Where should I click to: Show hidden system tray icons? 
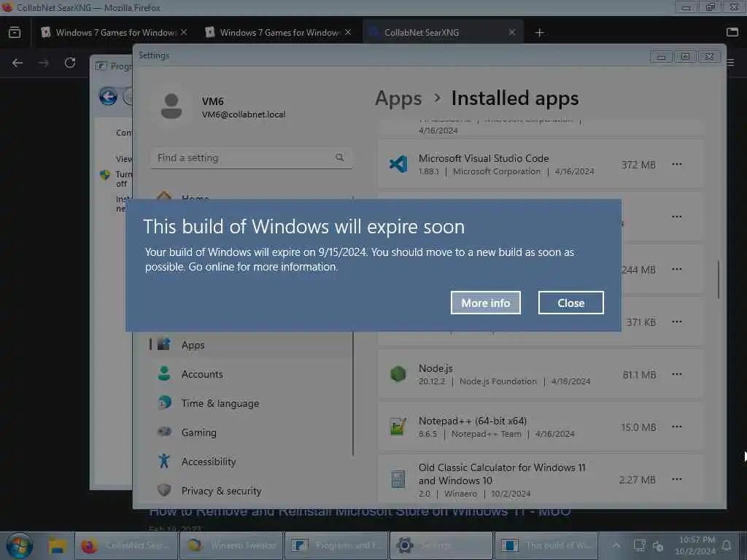pyautogui.click(x=616, y=545)
